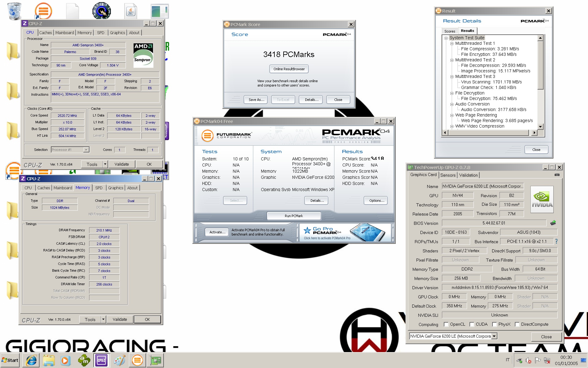
Task: Toggle the DirectCompute checkbox in GPU-Z
Action: pos(517,324)
